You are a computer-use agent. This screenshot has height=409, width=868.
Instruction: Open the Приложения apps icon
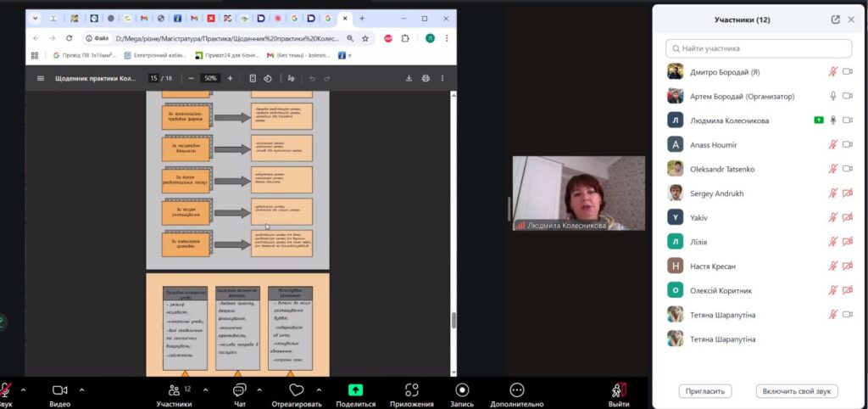[411, 389]
